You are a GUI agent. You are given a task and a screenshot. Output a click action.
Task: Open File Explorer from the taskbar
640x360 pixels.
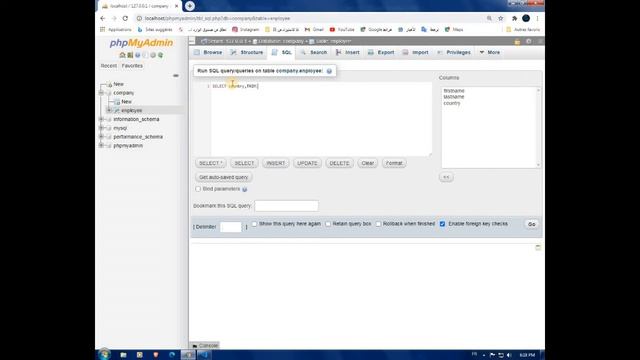tap(123, 355)
